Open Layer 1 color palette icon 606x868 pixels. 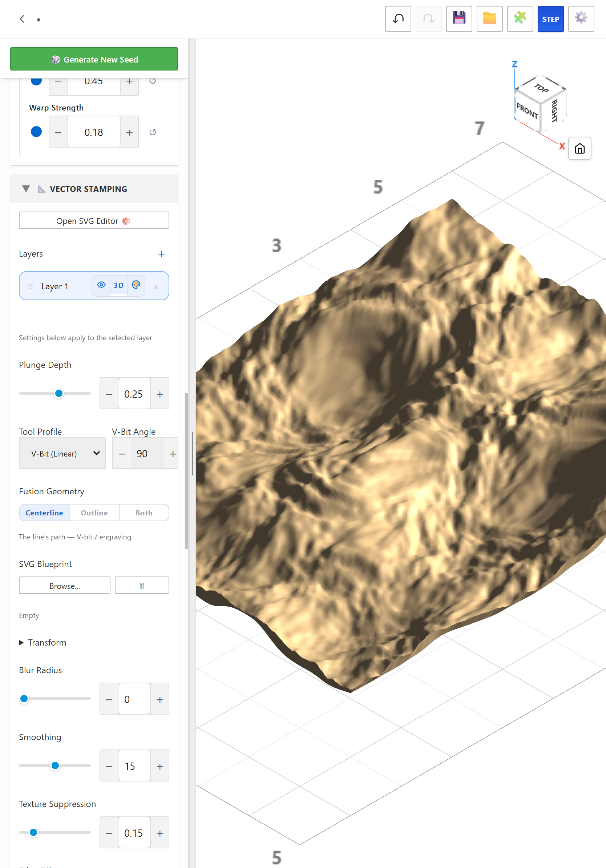[x=136, y=285]
